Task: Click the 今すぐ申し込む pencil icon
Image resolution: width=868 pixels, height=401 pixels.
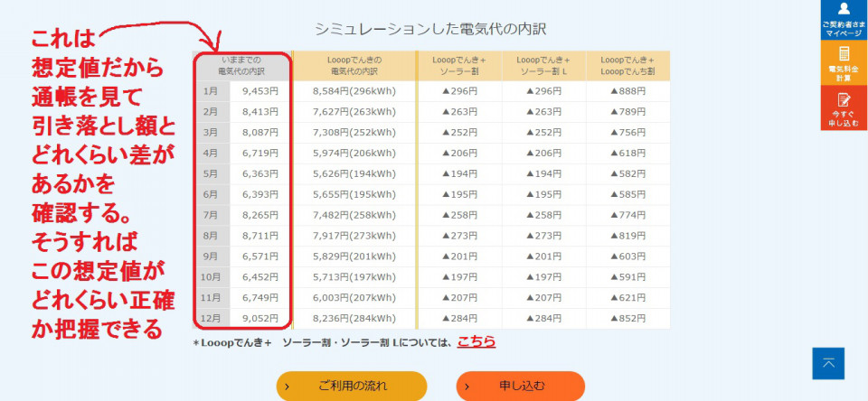Action: [844, 99]
